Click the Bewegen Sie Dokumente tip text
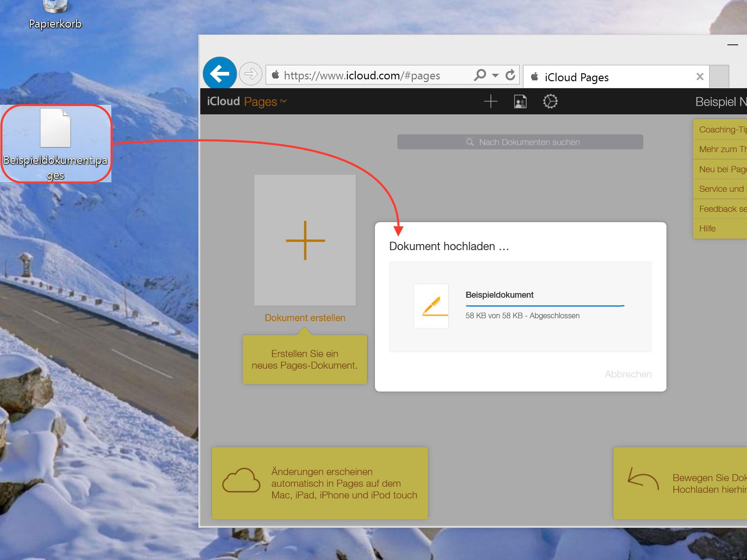 pos(710,483)
